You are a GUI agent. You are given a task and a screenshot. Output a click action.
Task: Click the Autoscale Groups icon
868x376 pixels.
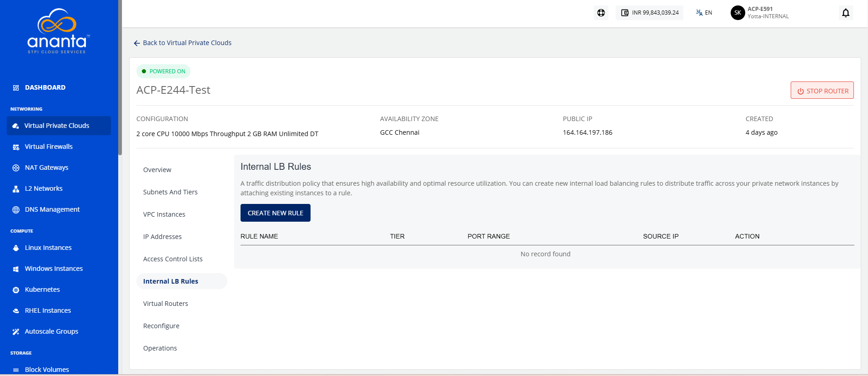[x=16, y=332]
